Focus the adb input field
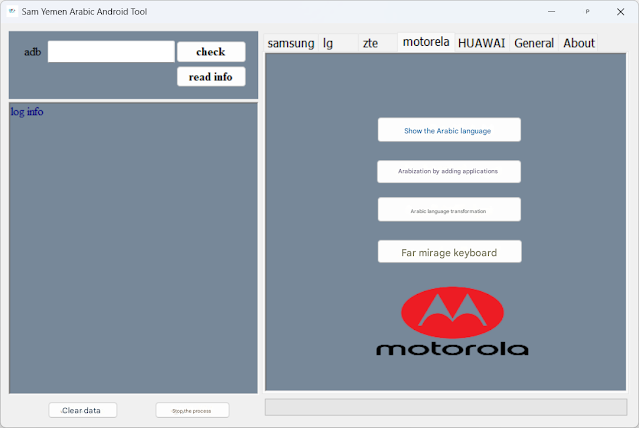Image resolution: width=639 pixels, height=428 pixels. point(111,51)
